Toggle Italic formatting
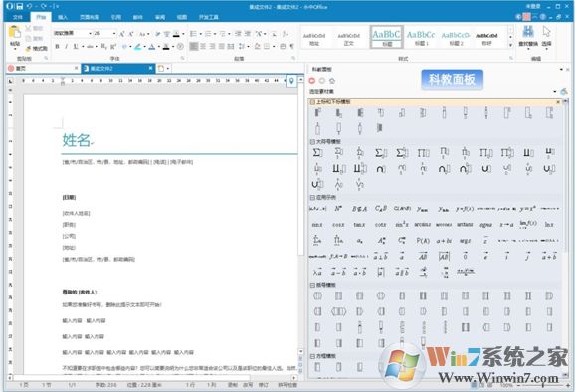The height and width of the screenshot is (392, 575). tap(66, 47)
